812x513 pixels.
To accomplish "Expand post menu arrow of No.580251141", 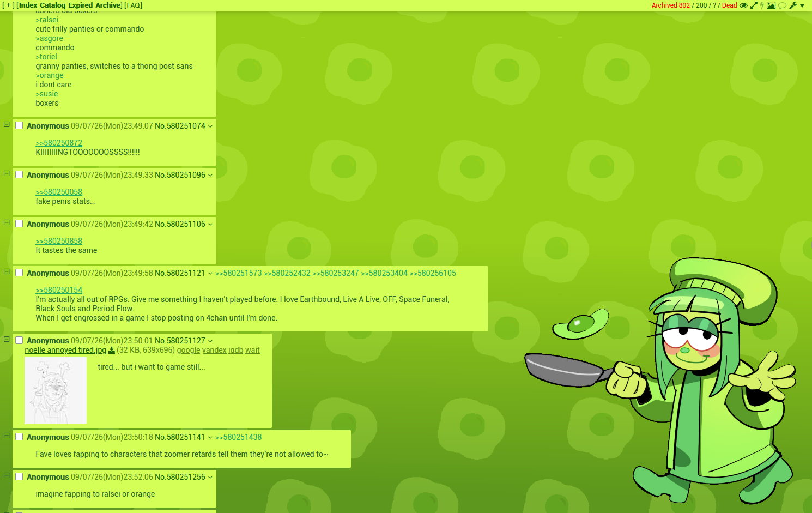I will (210, 438).
